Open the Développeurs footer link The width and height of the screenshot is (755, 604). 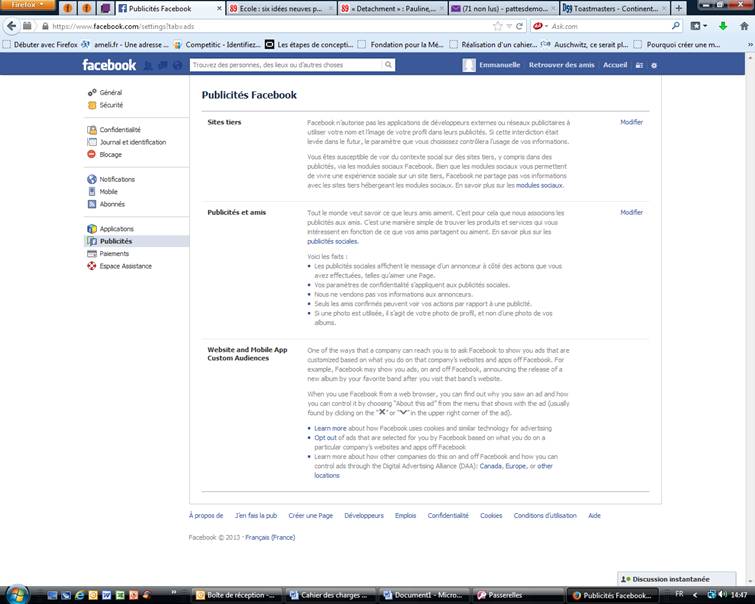coord(364,515)
